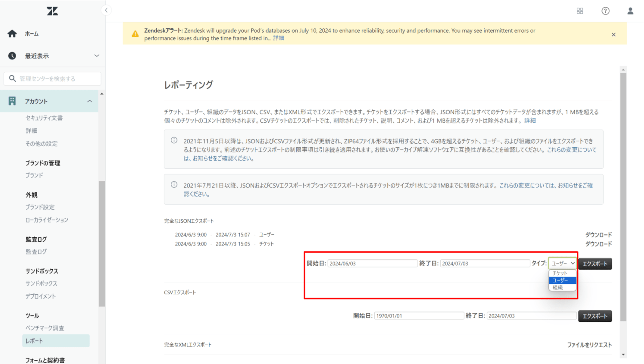Dismiss the Zendesk alert banner
This screenshot has height=364, width=644.
pyautogui.click(x=613, y=34)
